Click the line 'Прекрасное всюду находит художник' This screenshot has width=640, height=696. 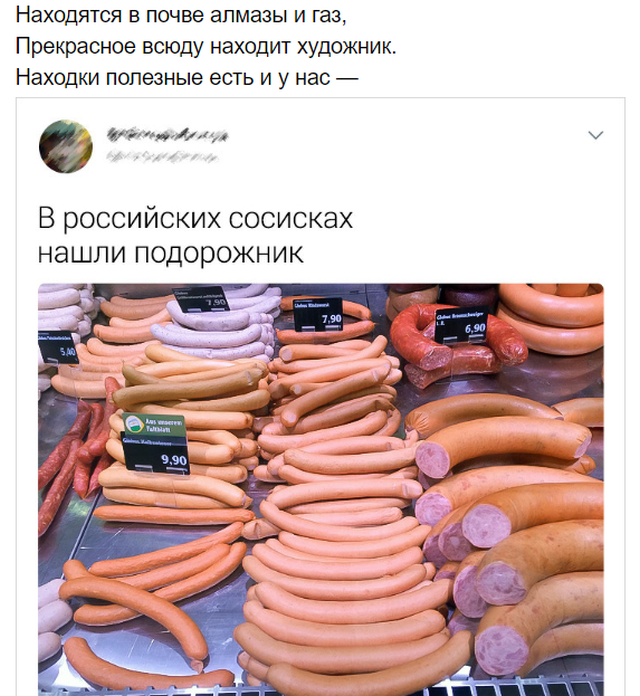point(206,46)
